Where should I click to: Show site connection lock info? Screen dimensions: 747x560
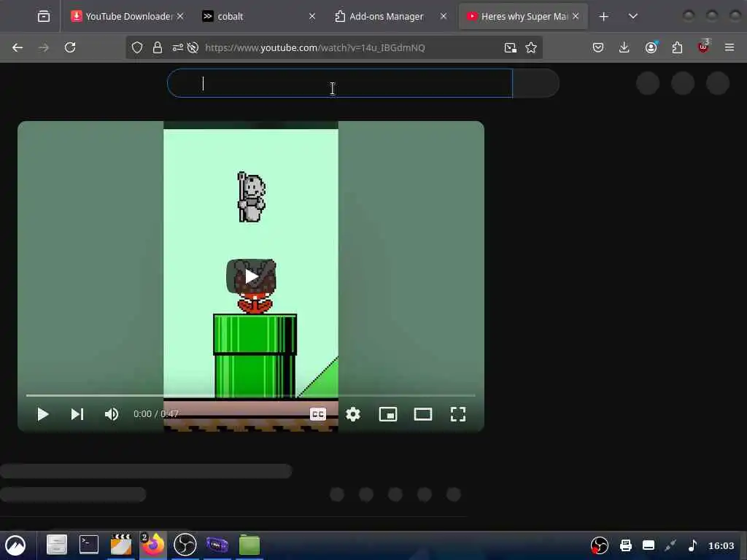(x=158, y=47)
